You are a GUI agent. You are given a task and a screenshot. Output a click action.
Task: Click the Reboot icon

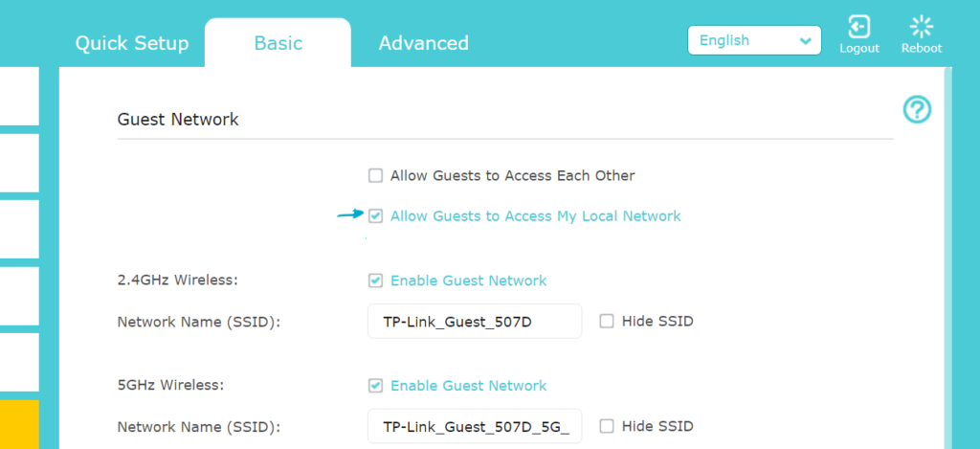[921, 27]
